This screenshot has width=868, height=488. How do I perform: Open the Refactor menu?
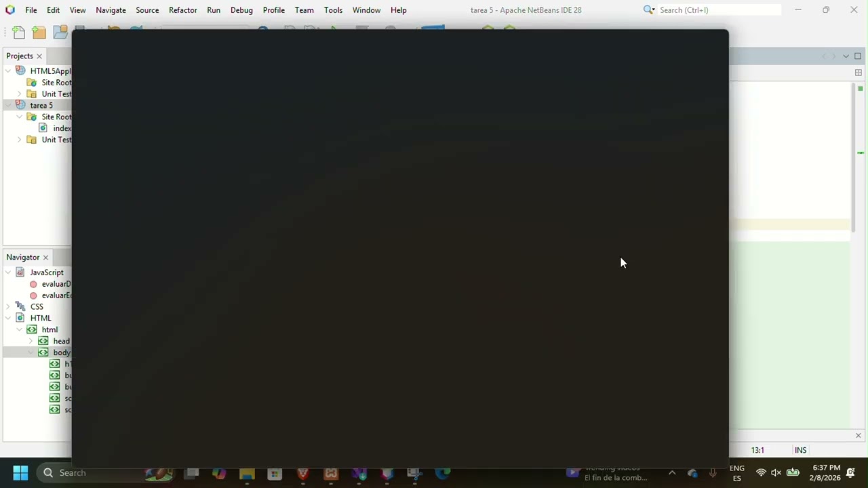point(183,10)
